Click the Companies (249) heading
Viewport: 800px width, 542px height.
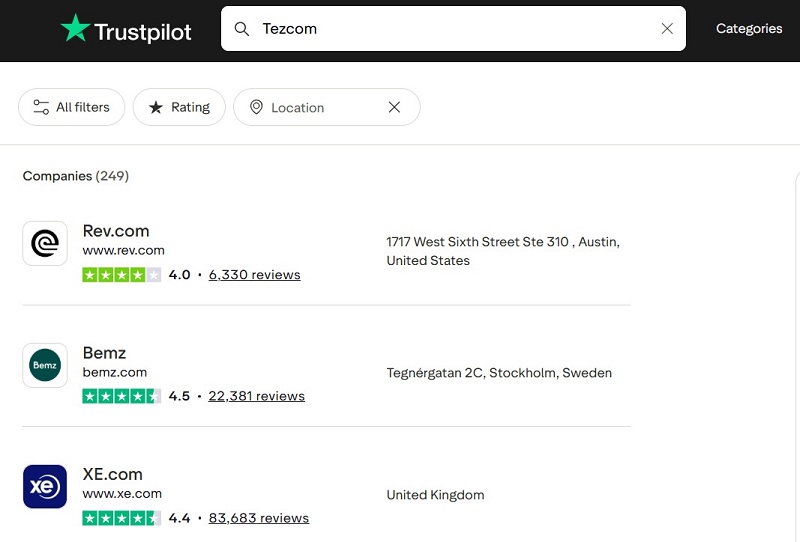point(76,176)
